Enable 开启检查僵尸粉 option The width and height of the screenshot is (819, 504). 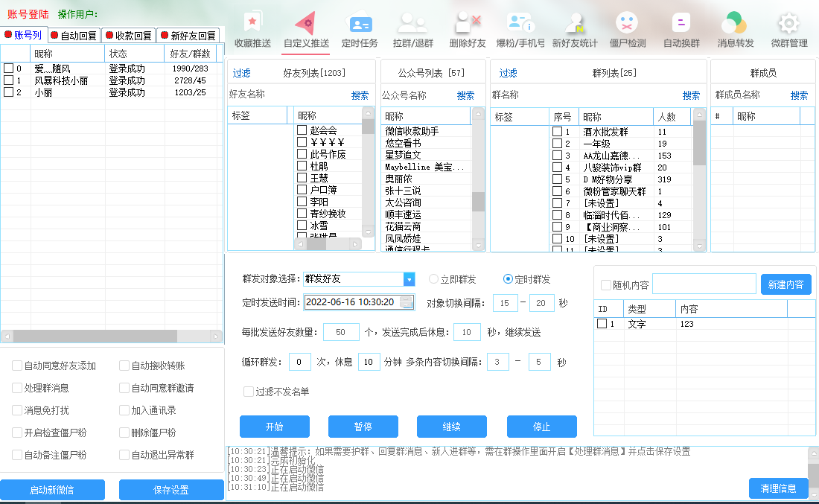(17, 433)
